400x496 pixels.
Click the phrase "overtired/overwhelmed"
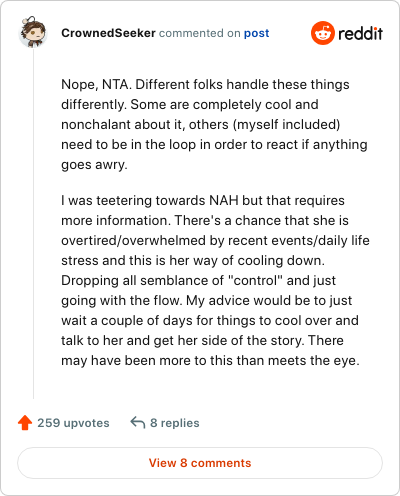point(133,240)
